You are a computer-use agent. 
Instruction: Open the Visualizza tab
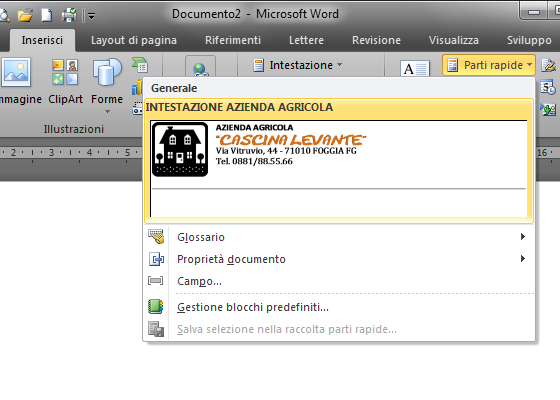454,40
